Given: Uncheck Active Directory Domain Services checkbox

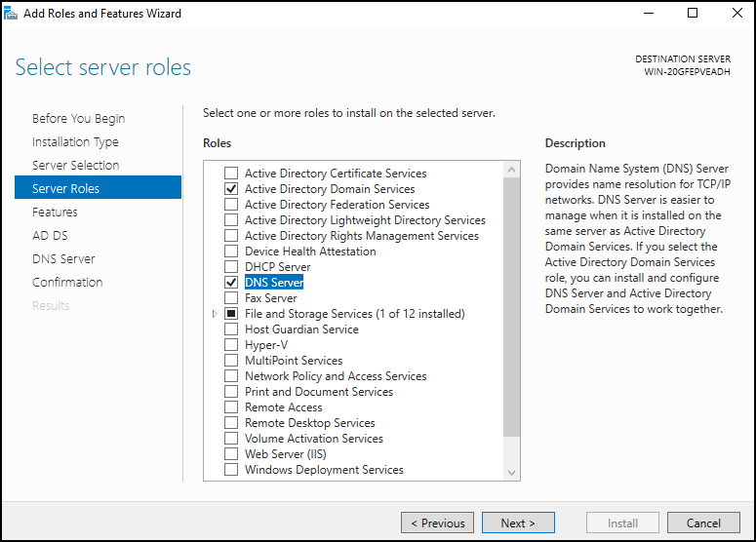Looking at the screenshot, I should 231,188.
